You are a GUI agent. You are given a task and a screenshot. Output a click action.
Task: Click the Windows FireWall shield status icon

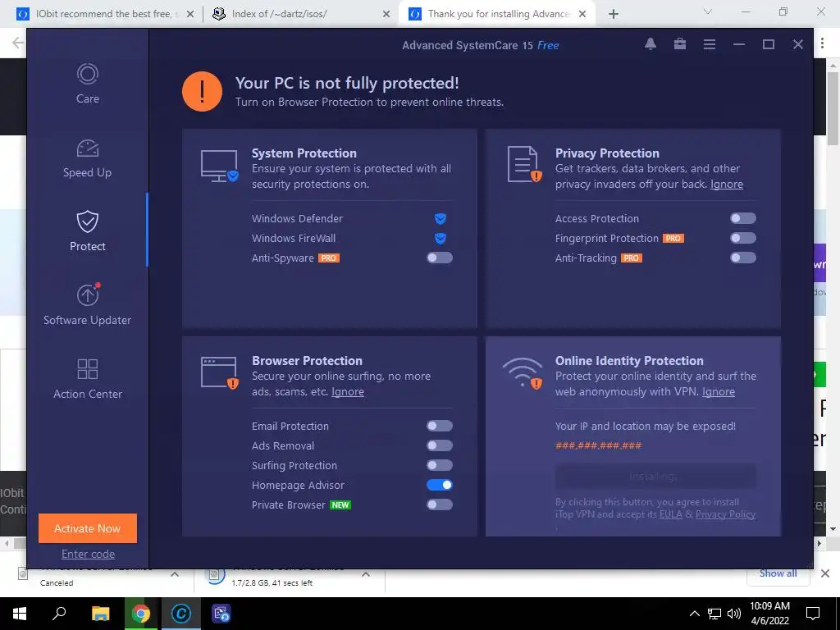(441, 239)
